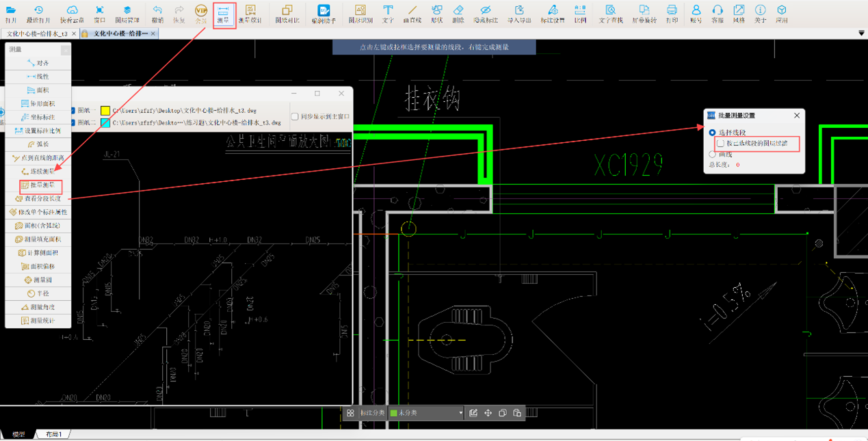Click the yellow color swatch for 图纸一
This screenshot has height=441, width=868.
coord(105,111)
